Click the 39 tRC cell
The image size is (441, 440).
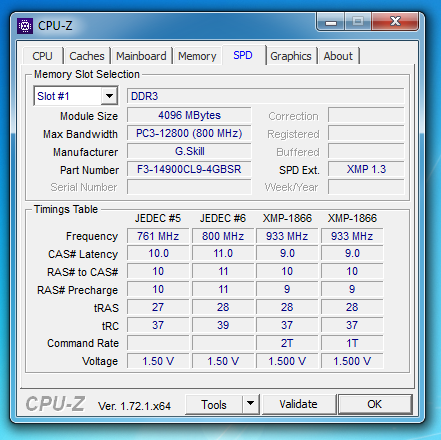click(223, 325)
